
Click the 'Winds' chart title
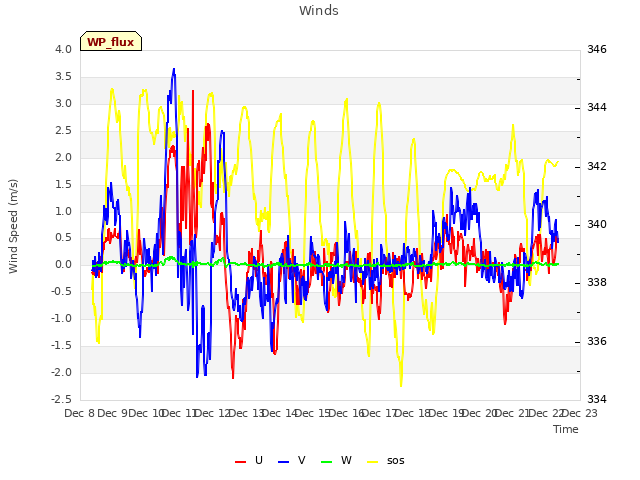coord(319,11)
